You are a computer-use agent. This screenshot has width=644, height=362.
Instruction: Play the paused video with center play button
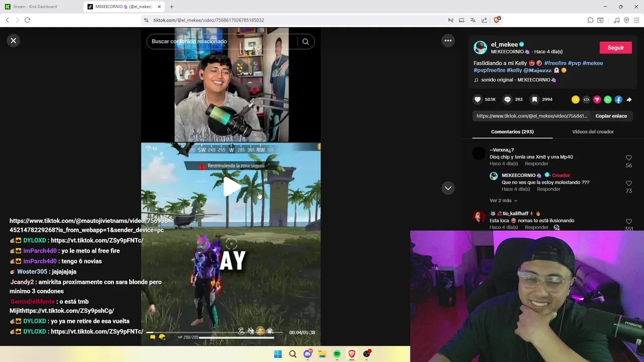coord(231,187)
